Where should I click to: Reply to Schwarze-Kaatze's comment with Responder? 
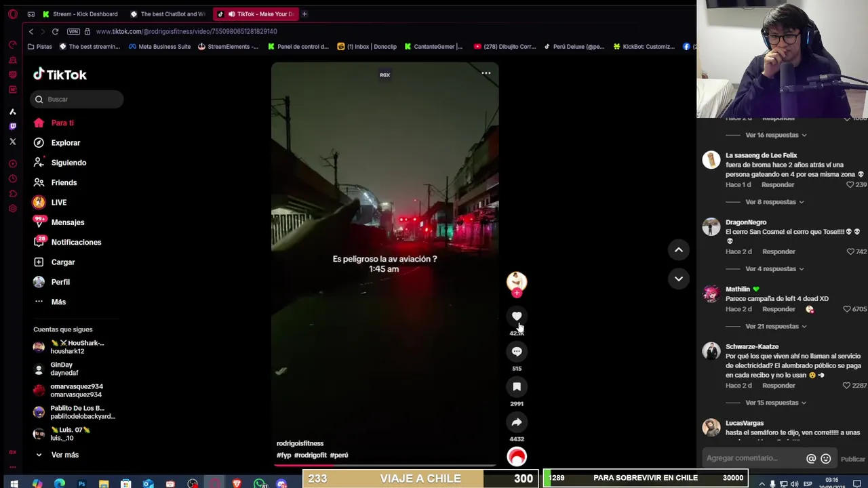[778, 386]
